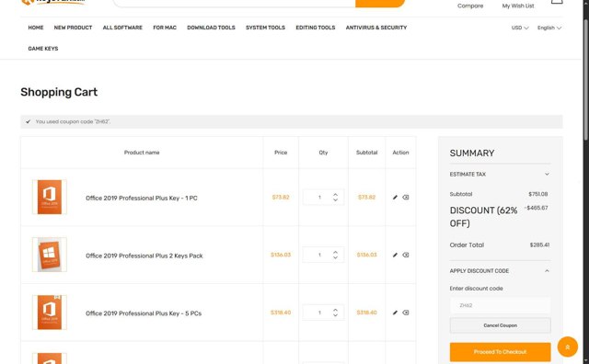This screenshot has height=364, width=589.
Task: Click the $73.82 price in the Price column
Action: click(x=281, y=198)
